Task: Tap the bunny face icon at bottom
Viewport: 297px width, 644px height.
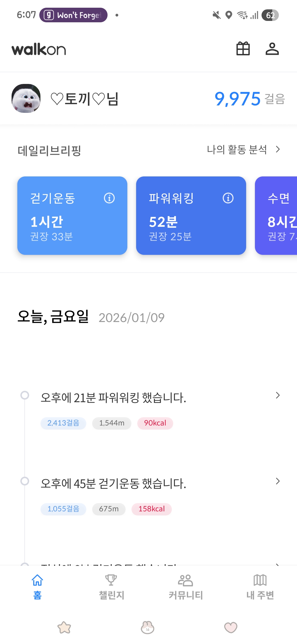Action: tap(147, 627)
